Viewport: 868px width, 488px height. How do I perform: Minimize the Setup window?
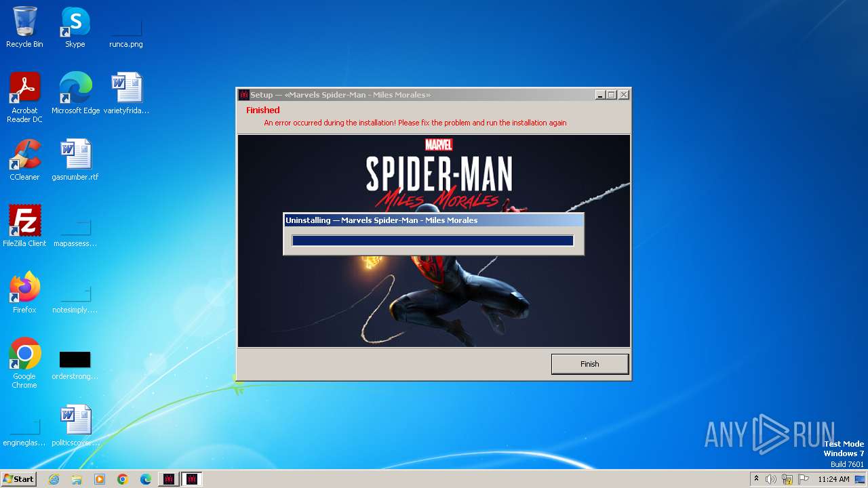(x=600, y=95)
